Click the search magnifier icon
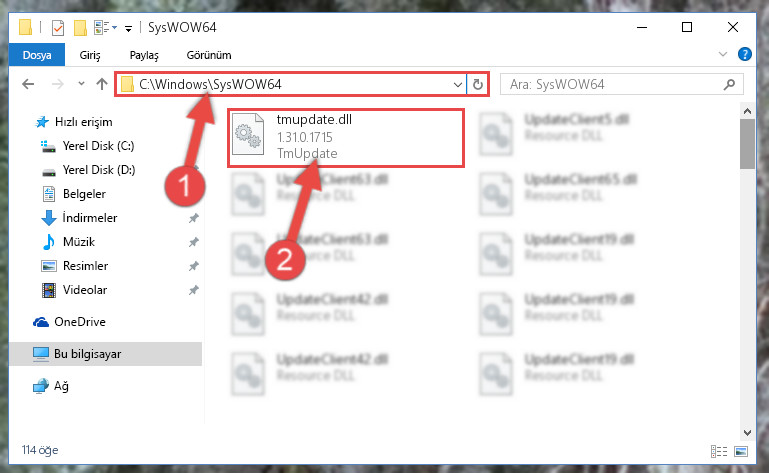Viewport: 769px width, 473px height. (x=729, y=84)
